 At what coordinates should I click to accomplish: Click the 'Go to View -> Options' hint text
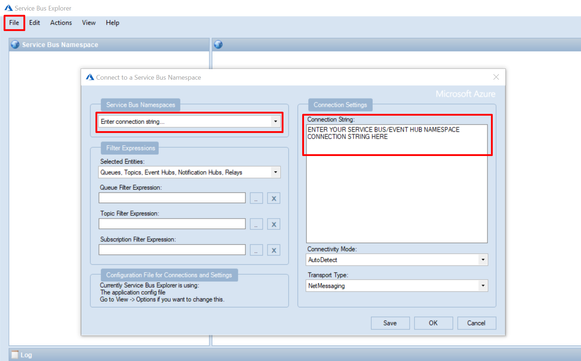click(162, 299)
